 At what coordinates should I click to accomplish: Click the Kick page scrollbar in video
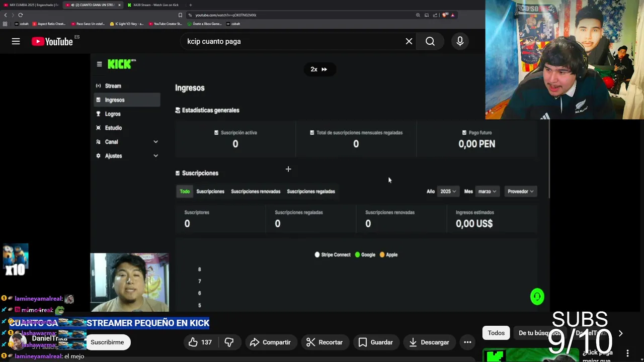pos(549,159)
